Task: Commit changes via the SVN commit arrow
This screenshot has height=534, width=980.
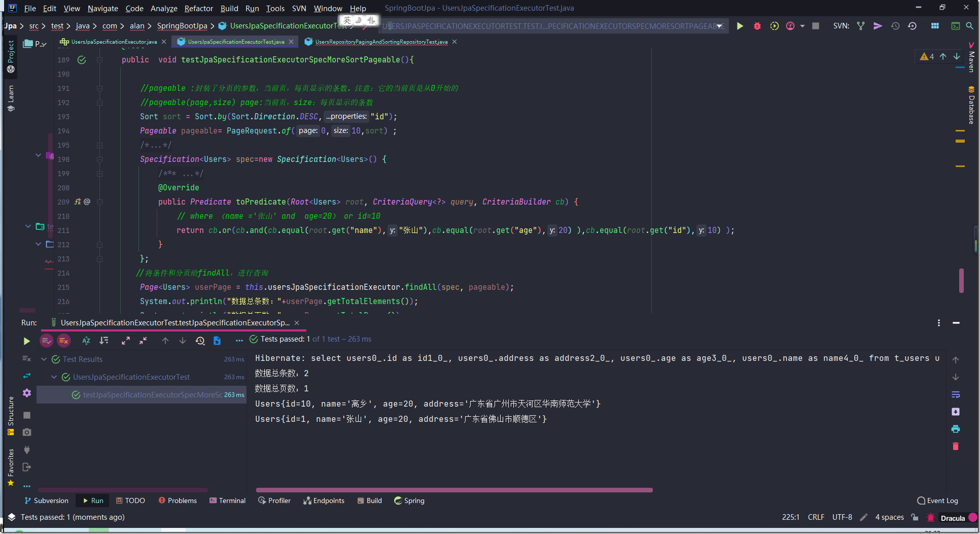Action: click(x=878, y=26)
